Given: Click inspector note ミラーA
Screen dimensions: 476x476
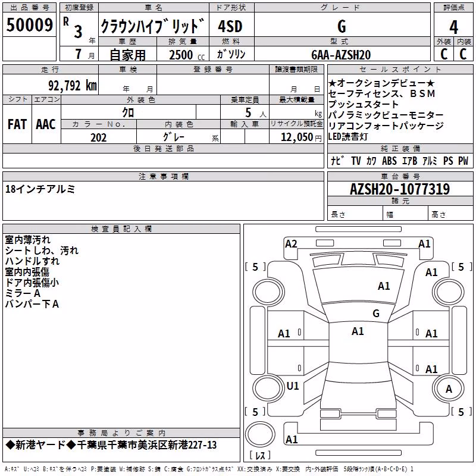Looking at the screenshot, I should pyautogui.click(x=23, y=293).
